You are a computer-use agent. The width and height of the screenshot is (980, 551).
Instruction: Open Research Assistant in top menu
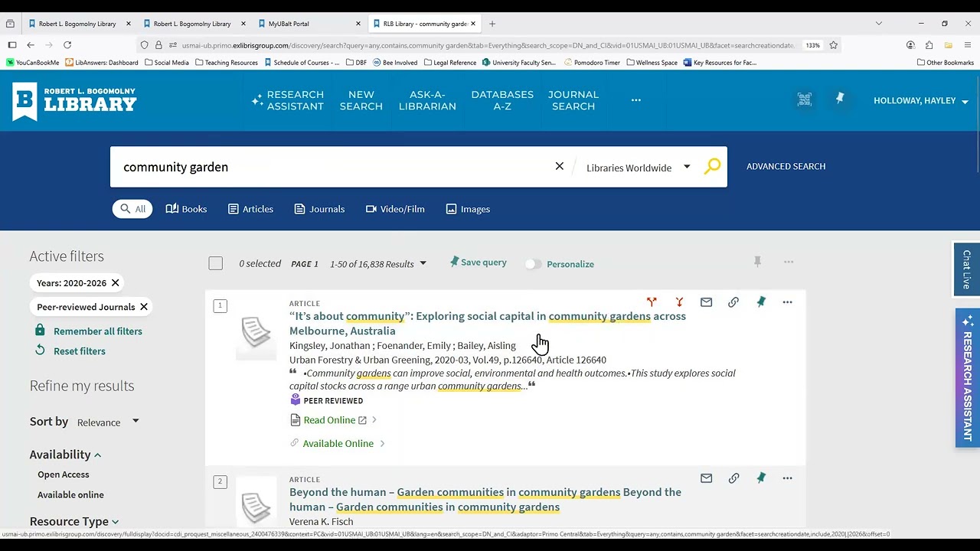tap(288, 100)
